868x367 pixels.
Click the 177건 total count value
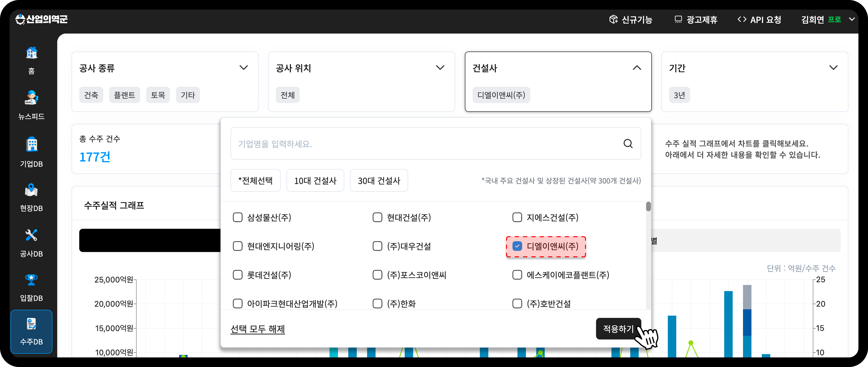95,157
